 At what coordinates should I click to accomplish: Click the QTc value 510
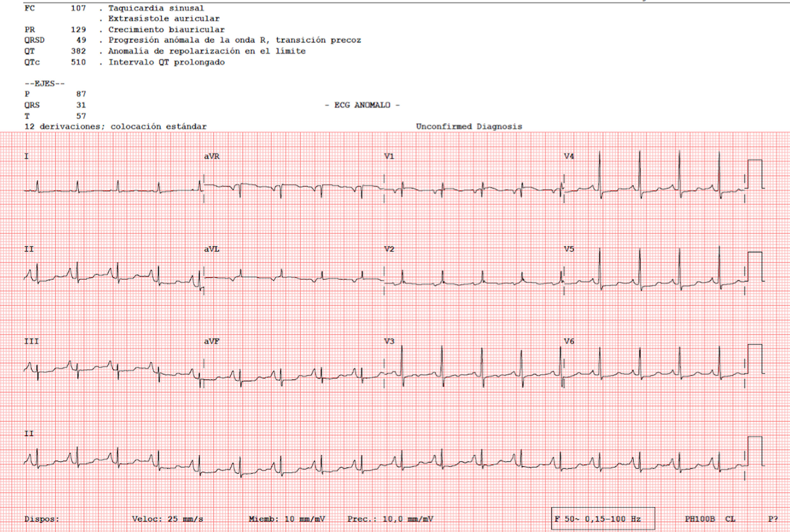click(78, 62)
